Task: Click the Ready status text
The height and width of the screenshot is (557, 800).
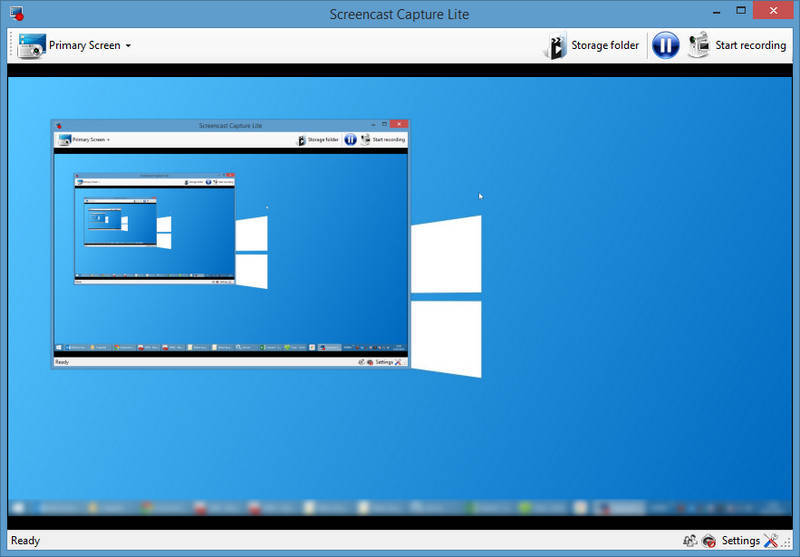Action: 26,541
